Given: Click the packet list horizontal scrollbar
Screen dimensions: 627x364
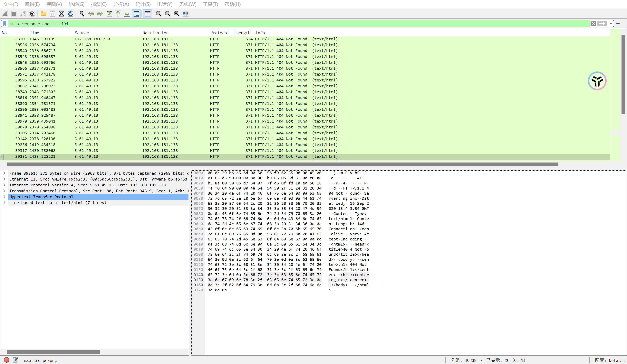Looking at the screenshot, I should pyautogui.click(x=282, y=164).
